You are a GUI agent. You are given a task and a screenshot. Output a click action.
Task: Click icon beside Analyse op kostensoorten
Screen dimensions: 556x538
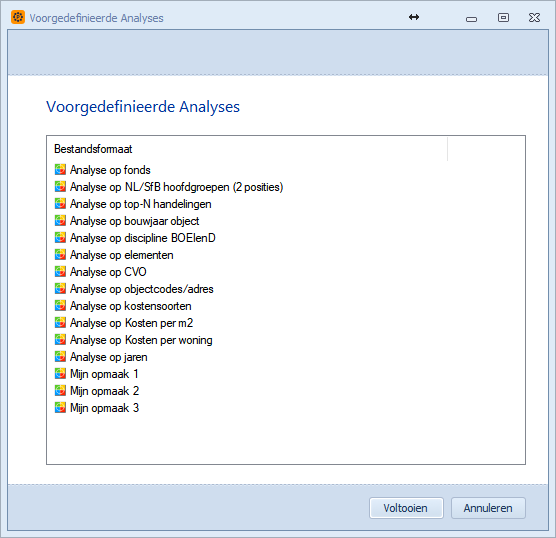60,306
